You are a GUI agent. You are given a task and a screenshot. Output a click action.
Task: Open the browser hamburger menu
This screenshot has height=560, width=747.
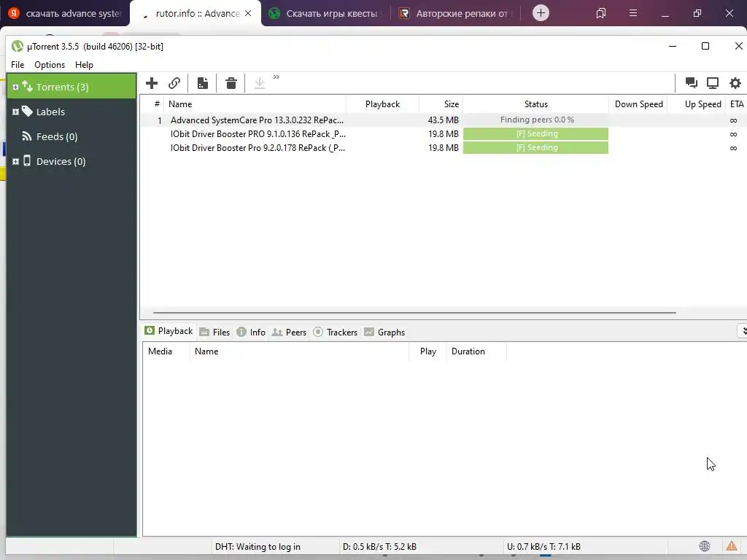[633, 13]
